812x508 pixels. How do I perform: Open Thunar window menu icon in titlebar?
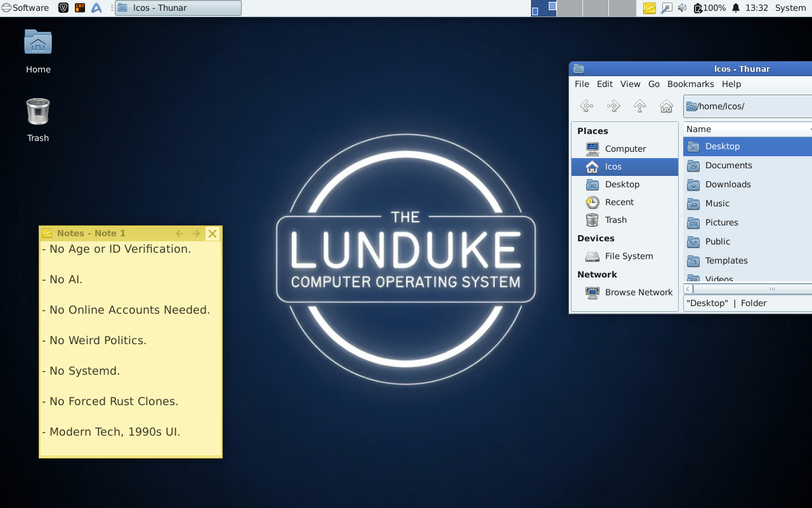tap(579, 69)
